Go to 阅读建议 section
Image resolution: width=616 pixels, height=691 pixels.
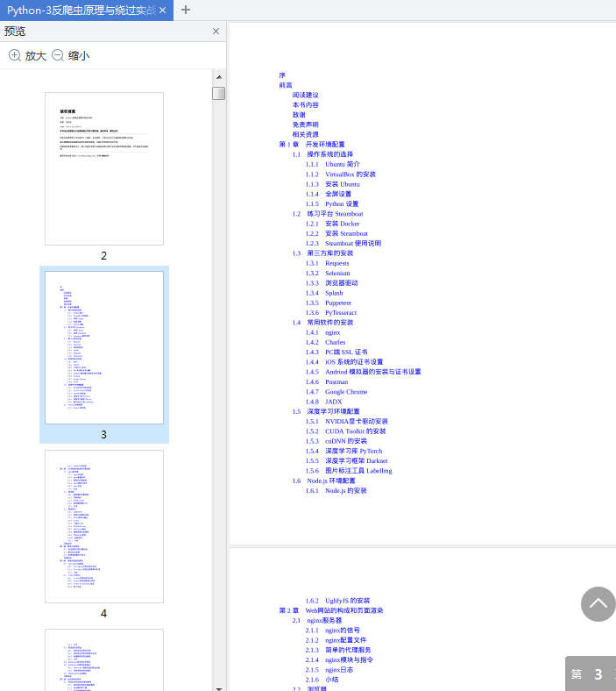tap(306, 96)
